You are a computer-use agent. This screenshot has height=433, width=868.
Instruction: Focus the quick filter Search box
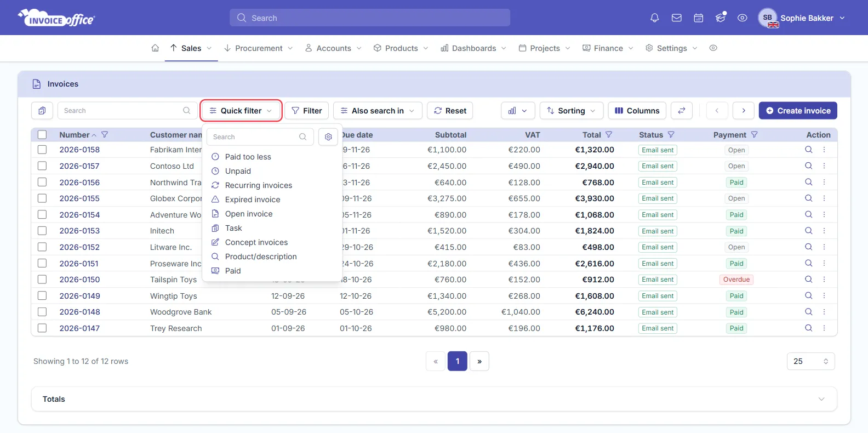[260, 137]
